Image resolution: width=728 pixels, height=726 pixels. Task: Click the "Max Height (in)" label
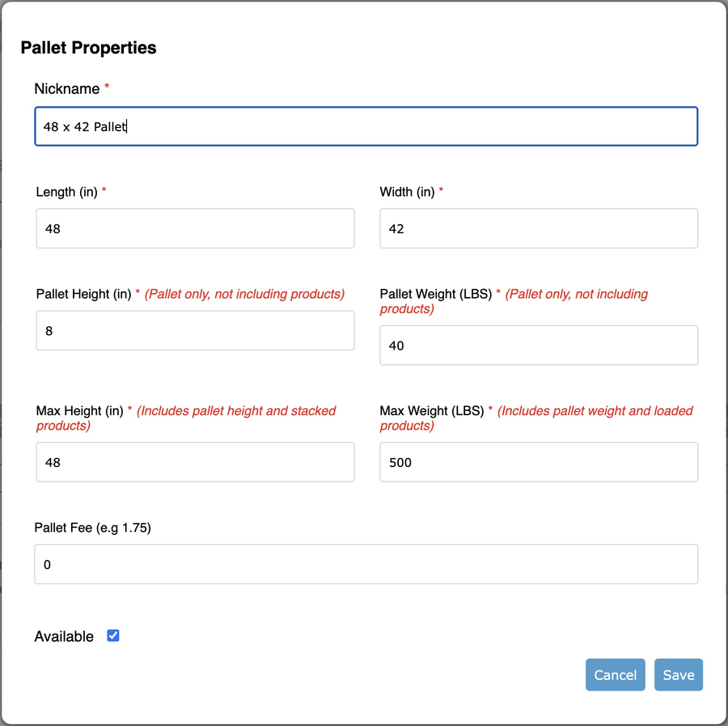(79, 411)
